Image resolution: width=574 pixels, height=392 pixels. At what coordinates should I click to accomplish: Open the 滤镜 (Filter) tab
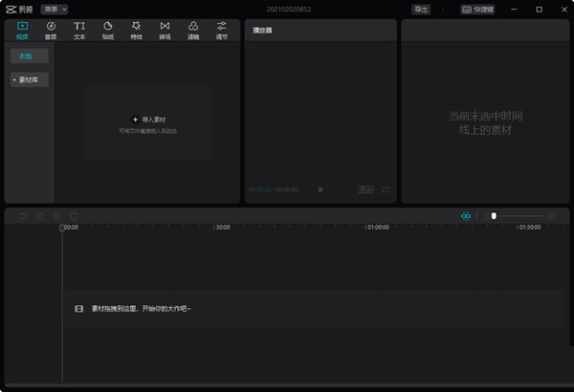coord(193,30)
